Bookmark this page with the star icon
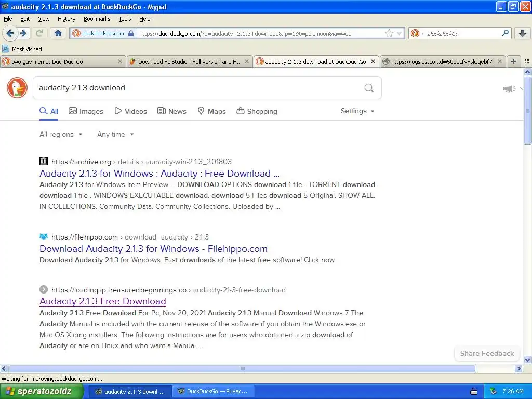This screenshot has height=399, width=532. (389, 33)
